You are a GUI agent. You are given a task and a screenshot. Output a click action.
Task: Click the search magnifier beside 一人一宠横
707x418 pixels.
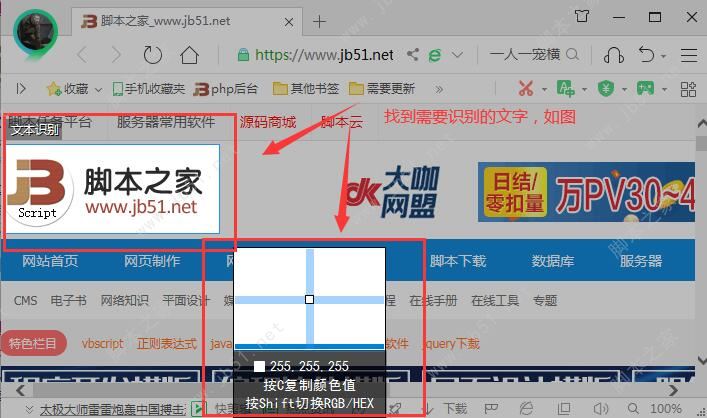click(572, 55)
